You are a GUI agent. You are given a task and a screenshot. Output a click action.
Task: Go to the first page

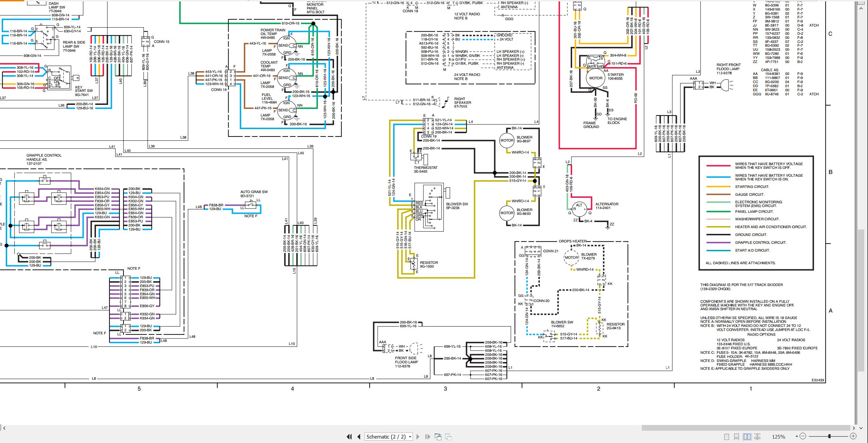coord(349,437)
